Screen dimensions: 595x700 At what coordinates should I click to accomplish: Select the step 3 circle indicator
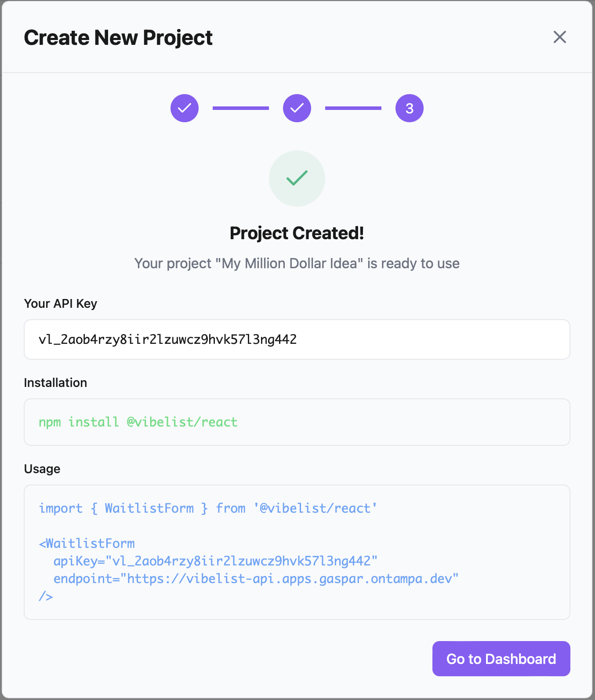coord(409,108)
